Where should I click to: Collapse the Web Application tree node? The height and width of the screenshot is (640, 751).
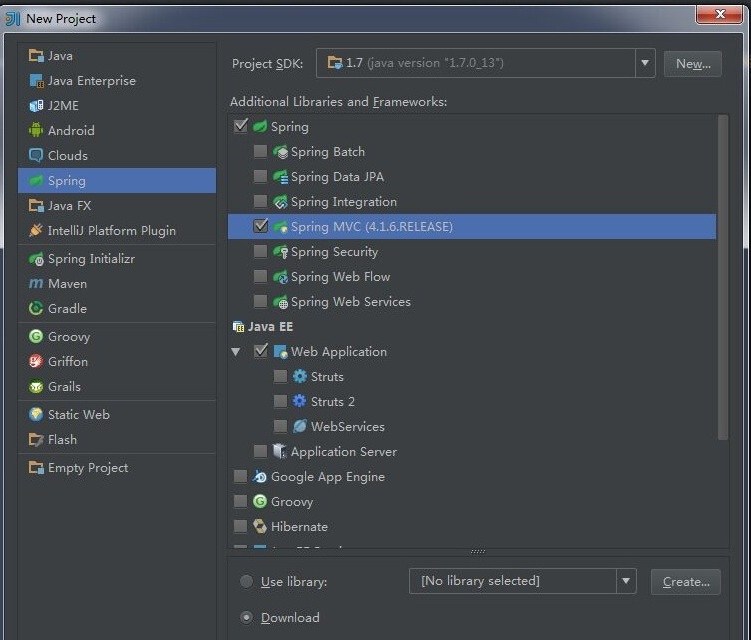point(236,352)
